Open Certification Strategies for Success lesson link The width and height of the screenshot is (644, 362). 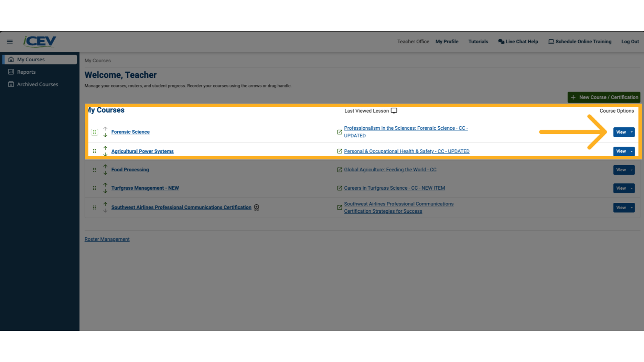pos(399,207)
